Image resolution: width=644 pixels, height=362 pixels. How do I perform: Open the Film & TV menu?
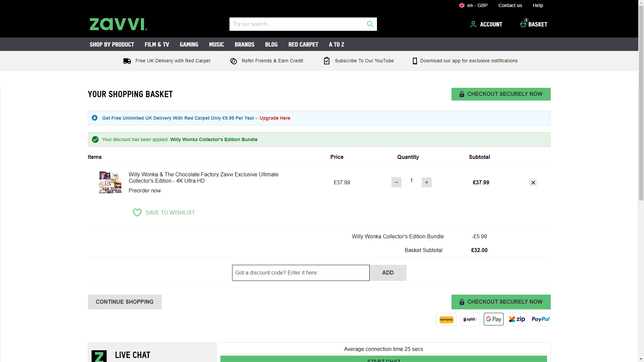(157, 45)
